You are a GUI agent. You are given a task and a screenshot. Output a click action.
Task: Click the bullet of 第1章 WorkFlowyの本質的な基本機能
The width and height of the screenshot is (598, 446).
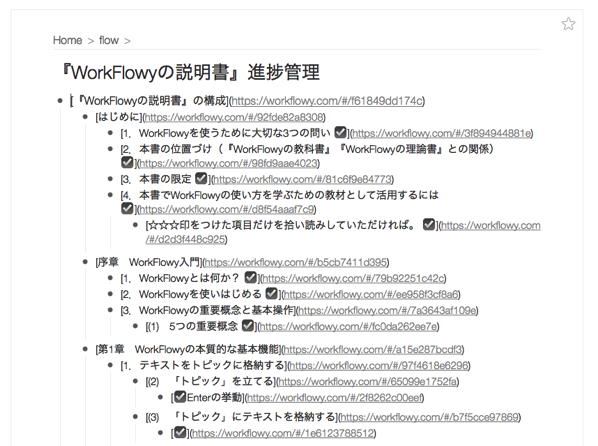tap(85, 349)
